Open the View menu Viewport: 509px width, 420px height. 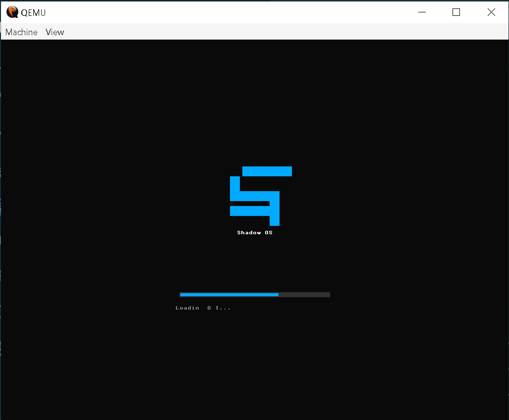tap(55, 32)
